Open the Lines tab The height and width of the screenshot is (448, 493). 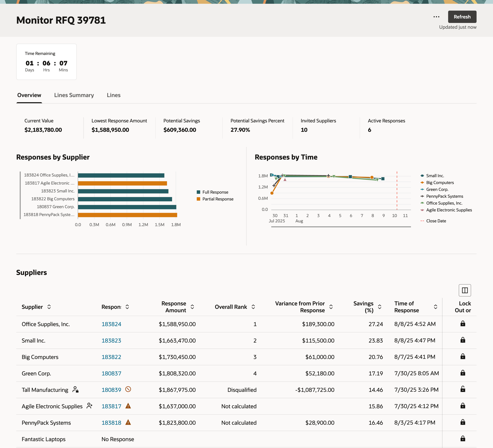pyautogui.click(x=114, y=95)
